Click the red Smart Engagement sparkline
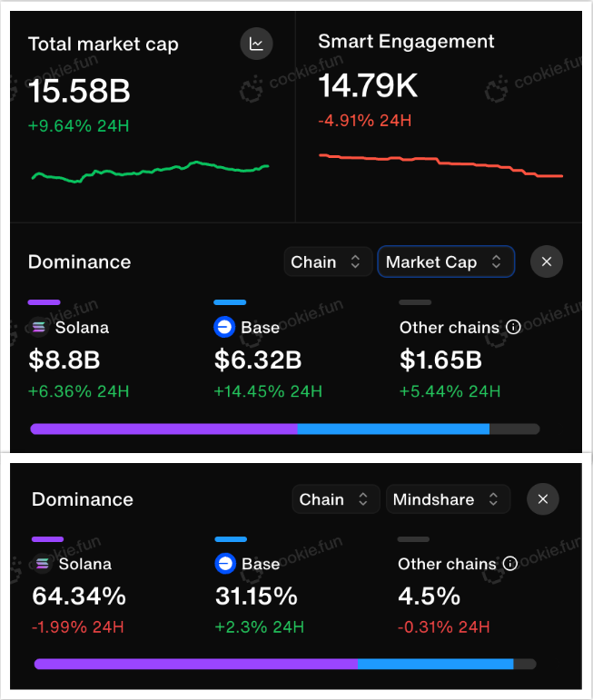This screenshot has height=700, width=593. click(440, 164)
